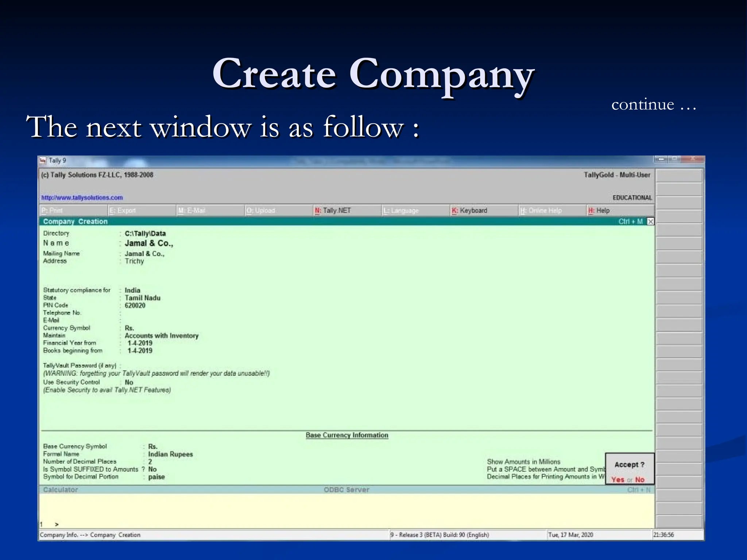Click the PIN Code value 620020
The height and width of the screenshot is (560, 747).
pyautogui.click(x=135, y=306)
